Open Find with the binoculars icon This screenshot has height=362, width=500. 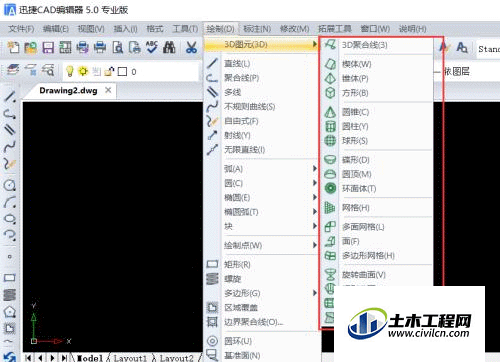point(169,47)
